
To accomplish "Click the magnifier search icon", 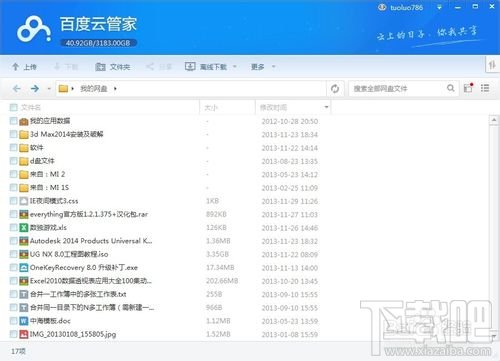I will tap(451, 88).
